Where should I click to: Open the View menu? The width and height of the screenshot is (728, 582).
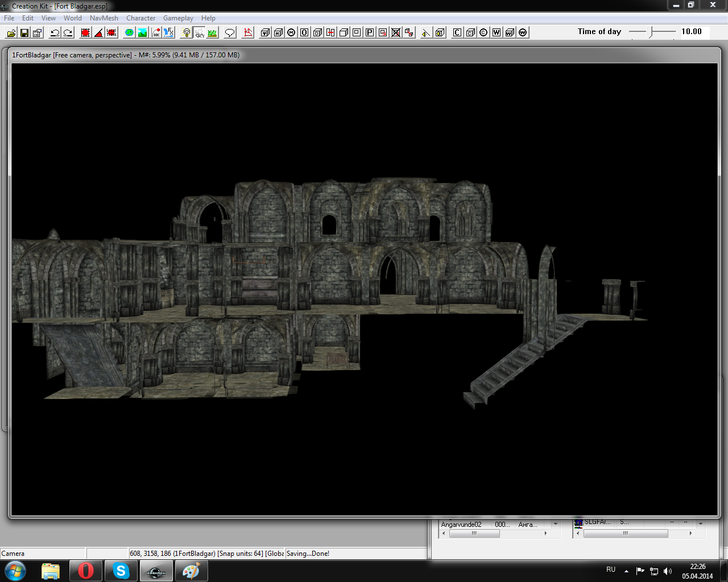point(48,18)
